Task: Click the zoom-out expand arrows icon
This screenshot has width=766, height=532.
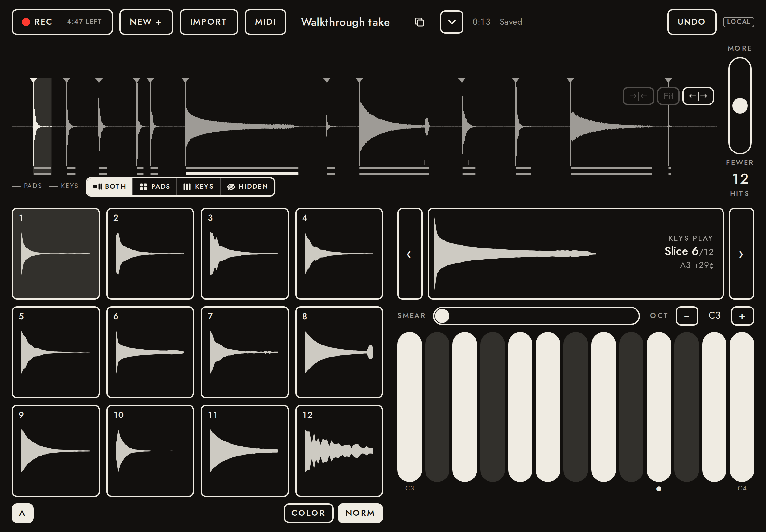Action: click(x=698, y=96)
